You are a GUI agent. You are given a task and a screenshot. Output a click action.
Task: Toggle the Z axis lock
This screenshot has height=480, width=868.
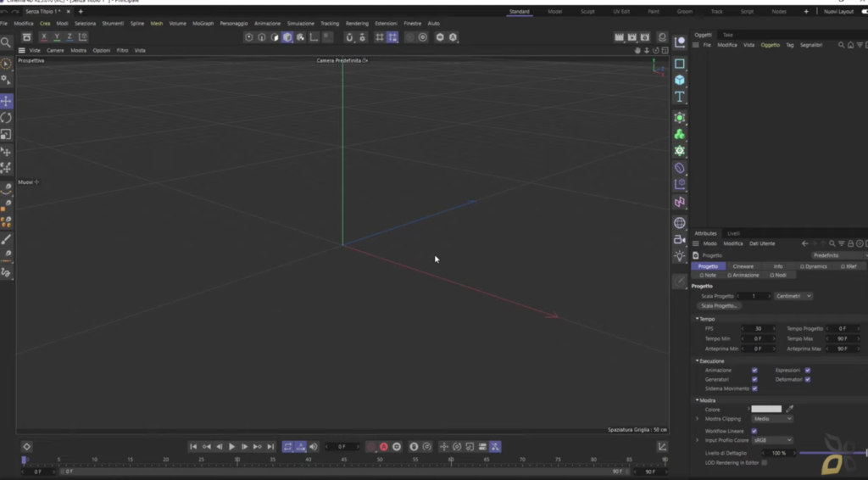pyautogui.click(x=70, y=37)
